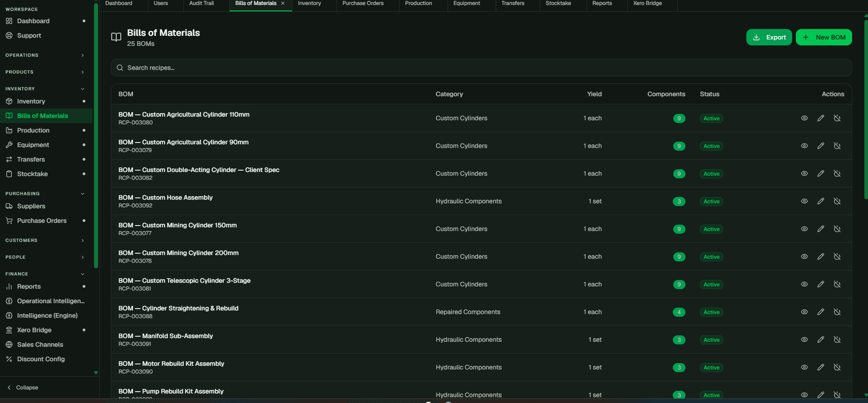Open Xero Bridge in the sidebar

(46, 330)
